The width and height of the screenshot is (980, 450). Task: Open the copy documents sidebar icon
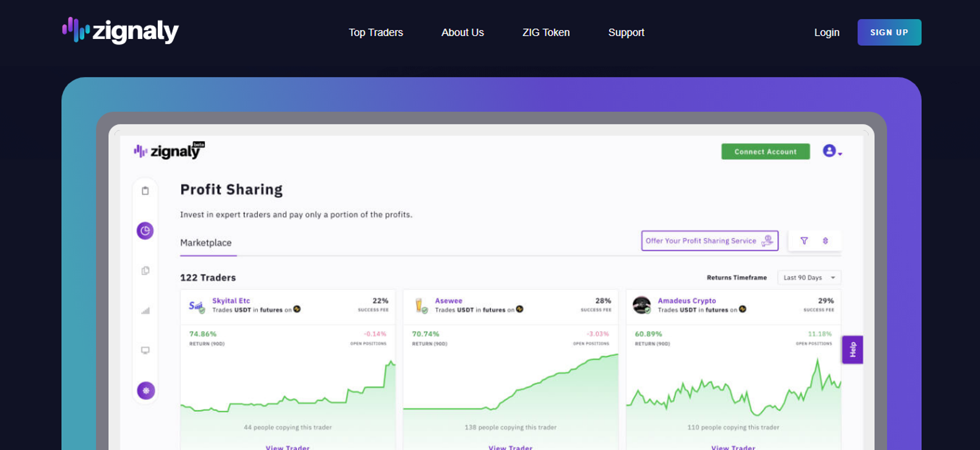point(145,270)
